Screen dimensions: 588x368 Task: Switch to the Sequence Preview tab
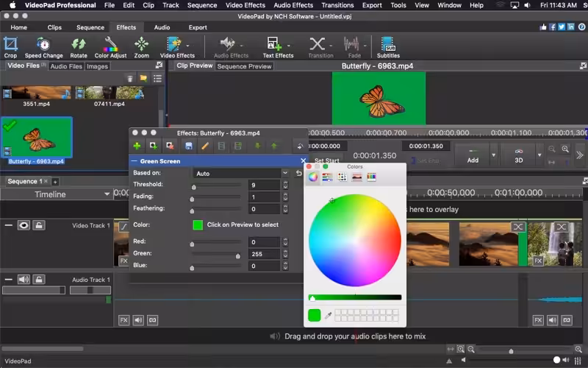244,66
